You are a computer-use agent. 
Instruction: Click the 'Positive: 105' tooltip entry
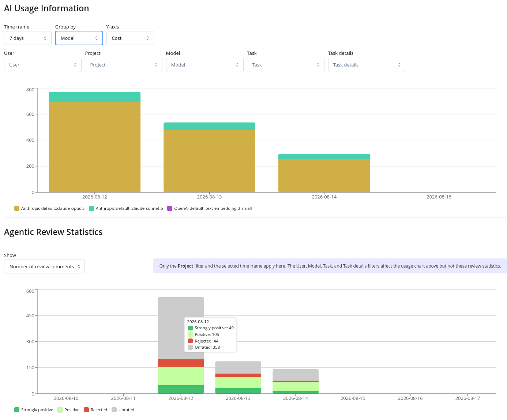tap(203, 334)
